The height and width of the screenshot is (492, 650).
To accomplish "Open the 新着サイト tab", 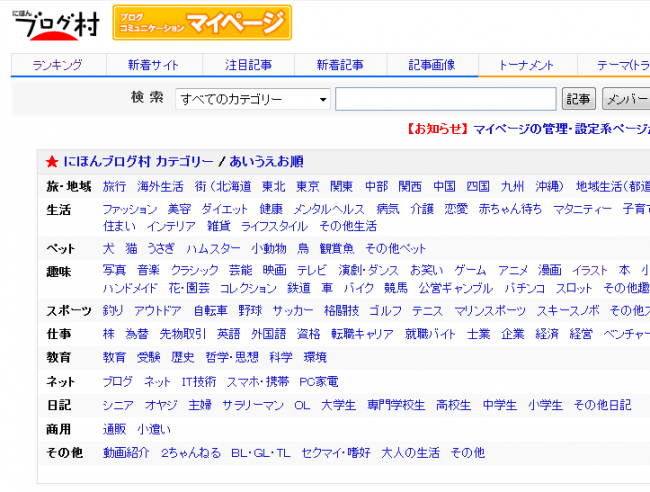I will (x=154, y=65).
